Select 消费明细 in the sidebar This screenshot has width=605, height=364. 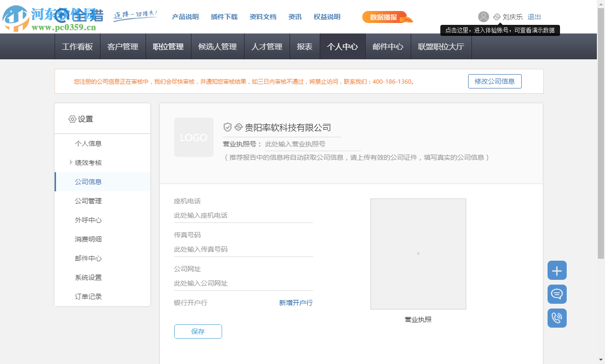tap(102, 239)
